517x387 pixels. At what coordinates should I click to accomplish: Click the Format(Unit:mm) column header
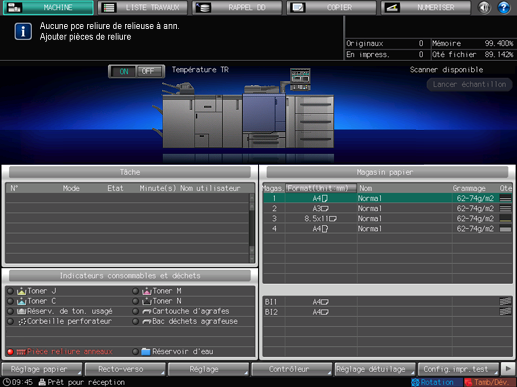(321, 188)
